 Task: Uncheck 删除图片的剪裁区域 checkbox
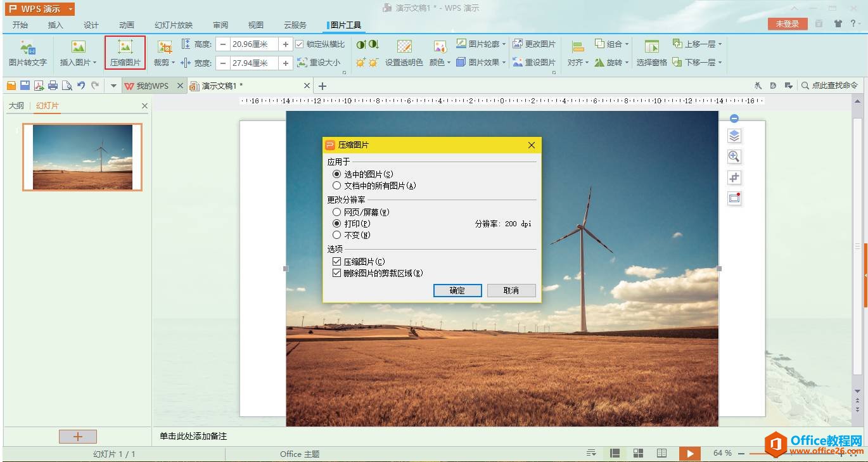click(x=337, y=273)
